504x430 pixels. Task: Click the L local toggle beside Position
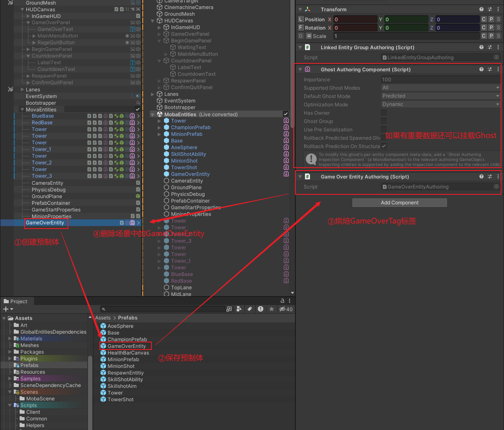pyautogui.click(x=300, y=19)
